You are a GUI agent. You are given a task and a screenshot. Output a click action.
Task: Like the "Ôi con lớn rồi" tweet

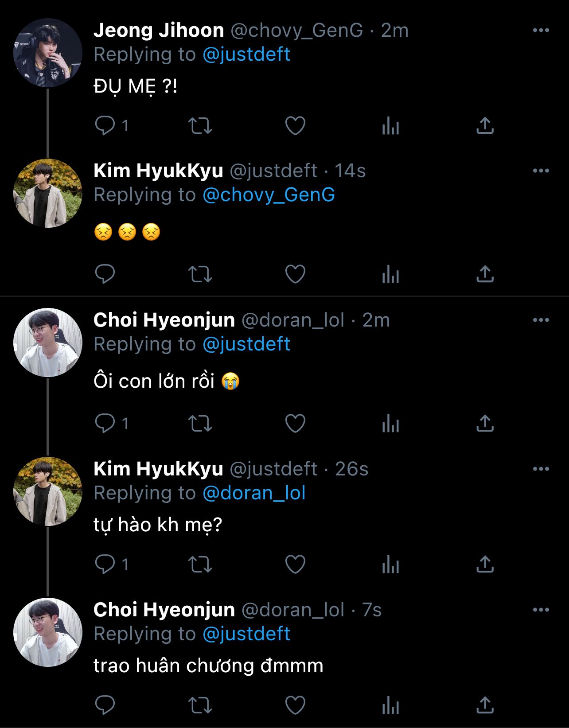click(295, 423)
